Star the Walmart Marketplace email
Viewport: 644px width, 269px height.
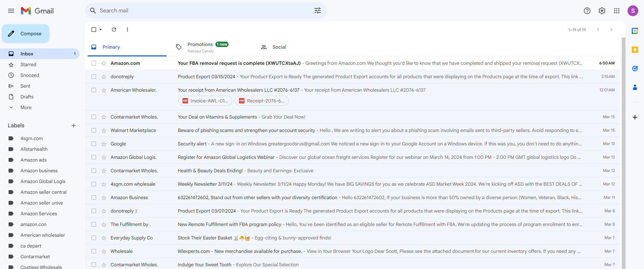click(x=104, y=130)
